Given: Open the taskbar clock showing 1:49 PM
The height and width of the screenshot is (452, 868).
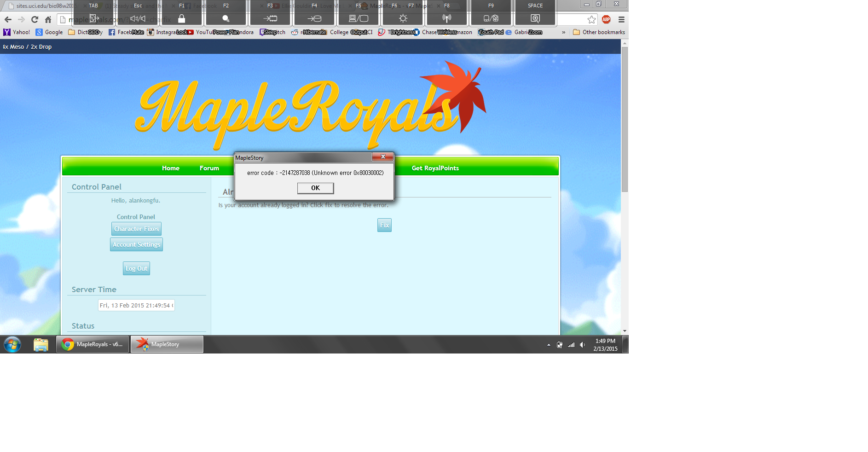Looking at the screenshot, I should pyautogui.click(x=605, y=345).
